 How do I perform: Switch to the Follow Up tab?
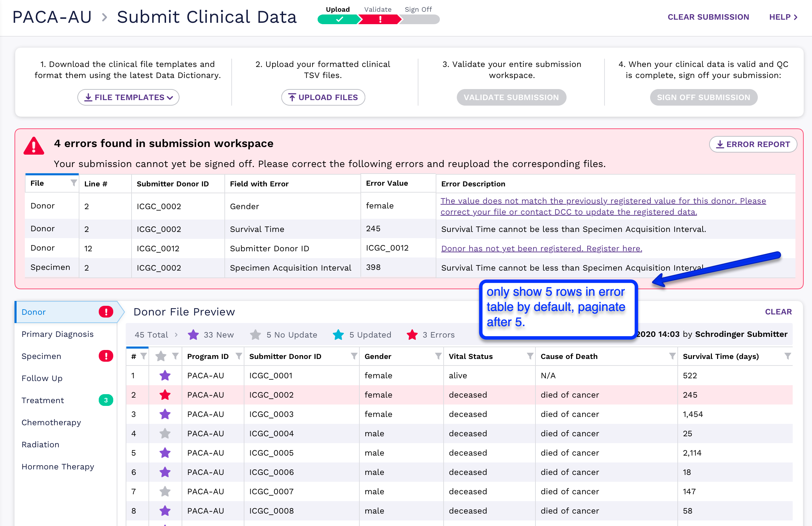pos(66,378)
